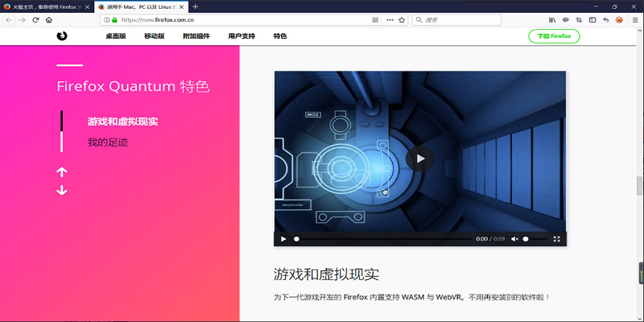Open the page actions three-dot menu
Image resolution: width=644 pixels, height=322 pixels.
click(x=389, y=19)
